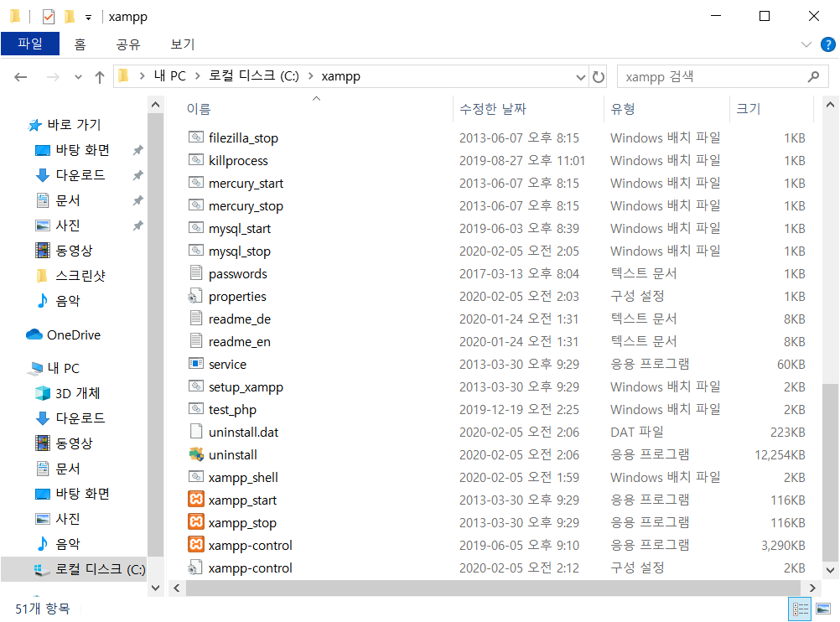Image resolution: width=840 pixels, height=622 pixels.
Task: Click new folder icon in title bar
Action: point(70,17)
